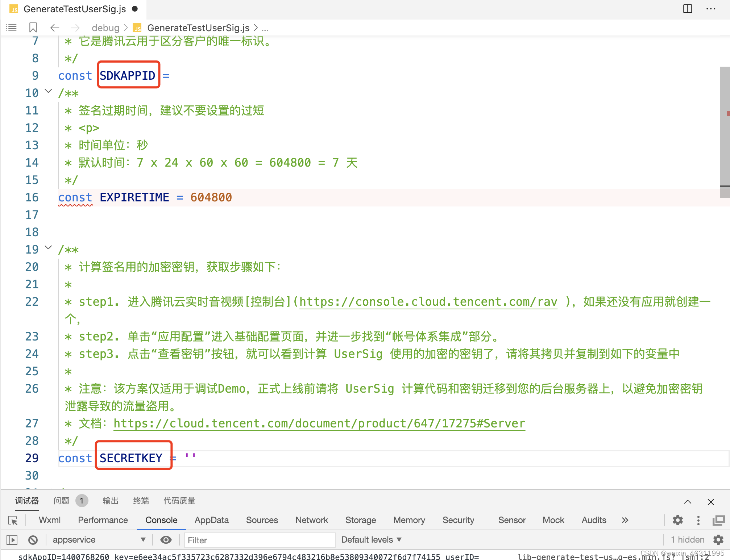Select the element inspector cursor icon
The width and height of the screenshot is (730, 560).
click(13, 521)
